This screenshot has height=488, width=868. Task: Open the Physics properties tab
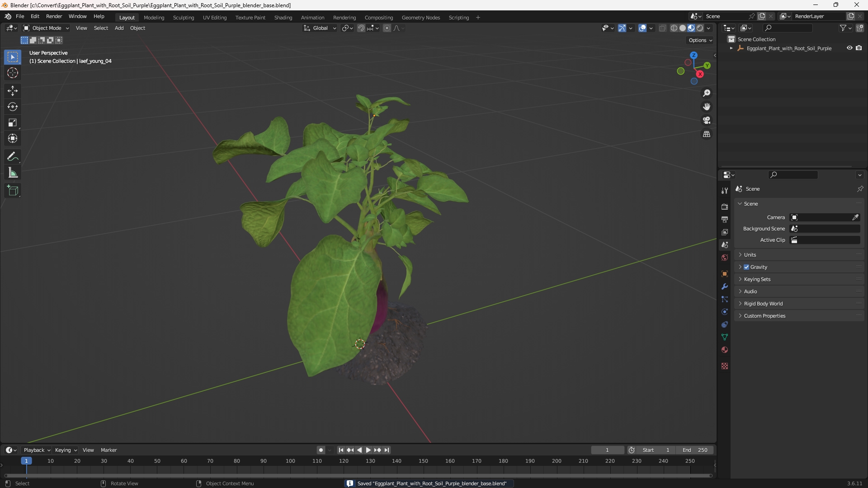pyautogui.click(x=725, y=312)
